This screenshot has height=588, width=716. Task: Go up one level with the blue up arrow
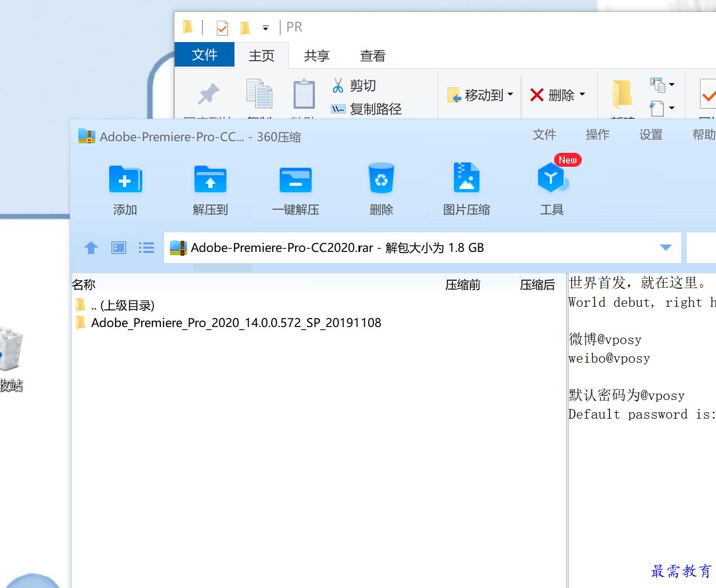tap(91, 248)
